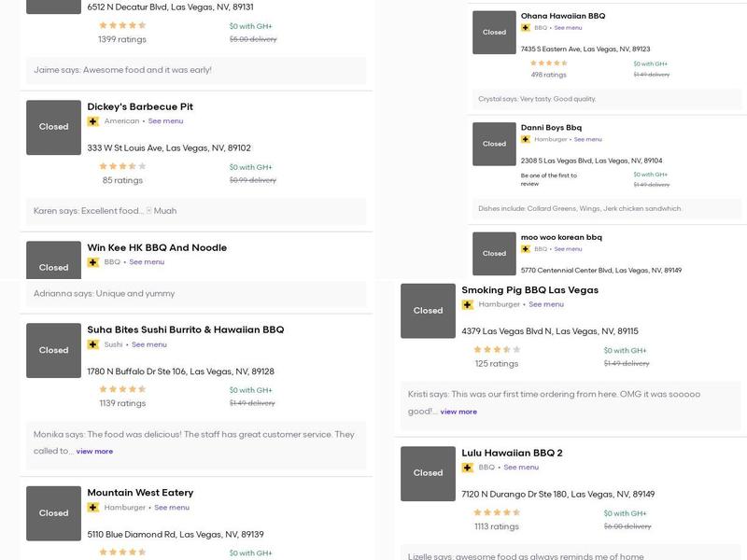This screenshot has width=747, height=560.
Task: Click the GH+ badge under moo woo korean bbq
Action: click(526, 249)
